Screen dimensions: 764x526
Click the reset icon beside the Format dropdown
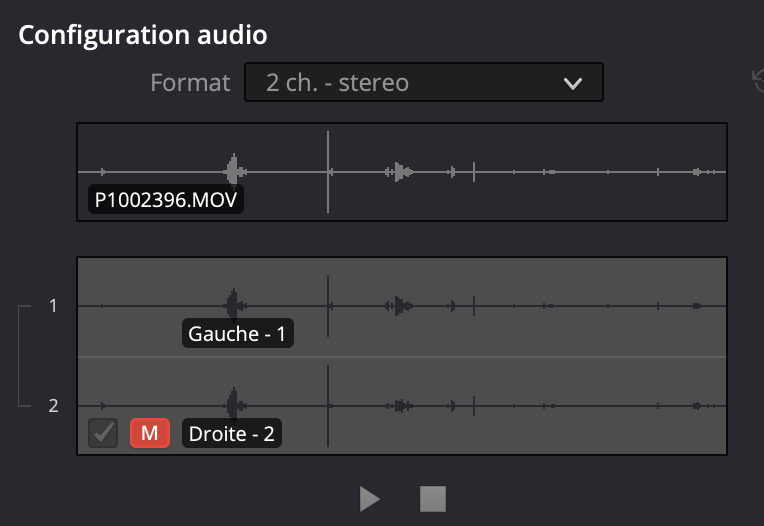pos(758,81)
